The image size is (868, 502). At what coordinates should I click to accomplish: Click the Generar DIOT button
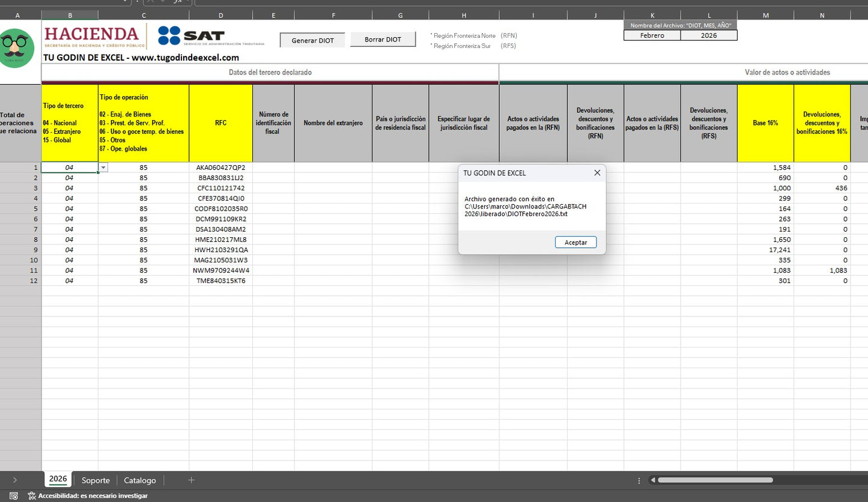[x=312, y=40]
